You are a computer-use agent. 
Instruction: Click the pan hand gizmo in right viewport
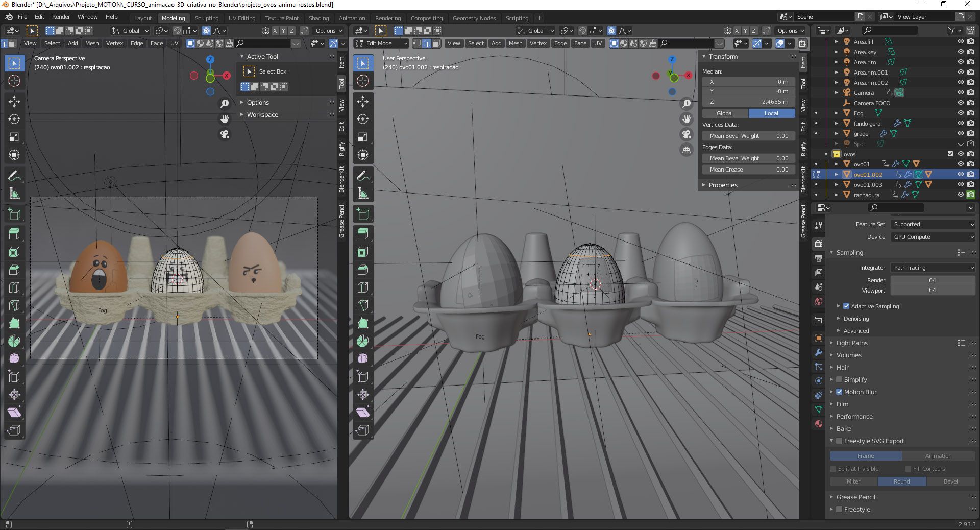pos(687,119)
